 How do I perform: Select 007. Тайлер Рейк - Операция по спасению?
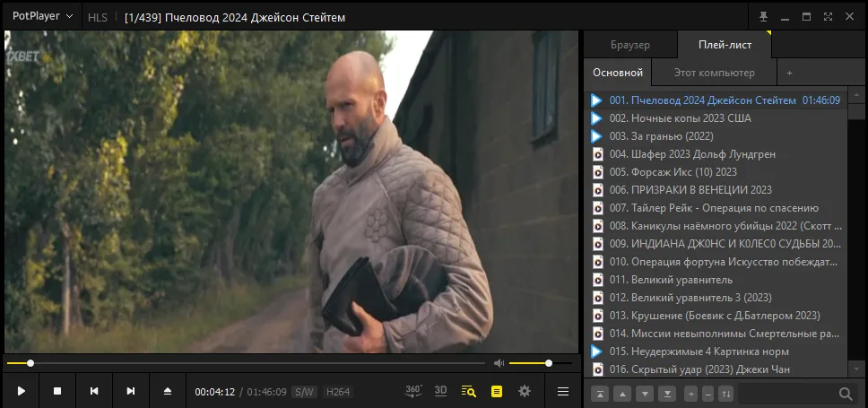(716, 208)
